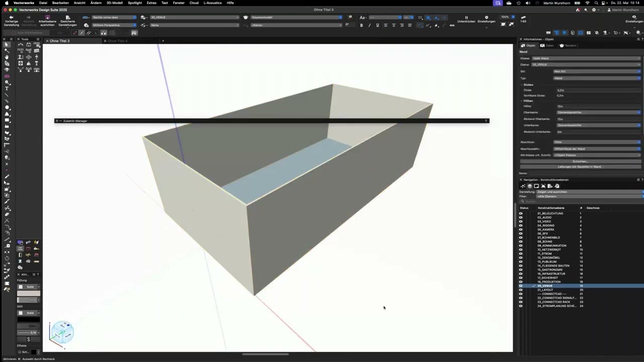The width and height of the screenshot is (644, 362).
Task: Click the fit-to-objects zoom icon under 100%
Action: [513, 24]
